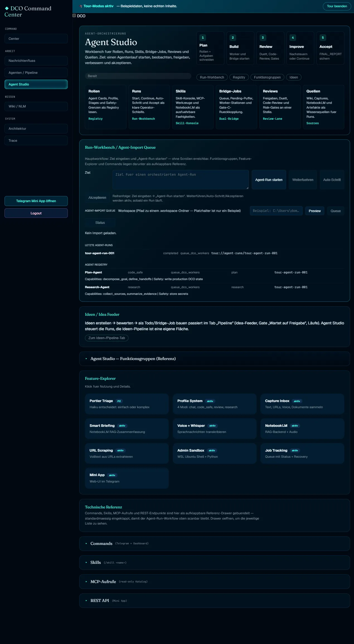This screenshot has width=354, height=644.
Task: Select Agent Studio in the sidebar
Action: tap(36, 84)
